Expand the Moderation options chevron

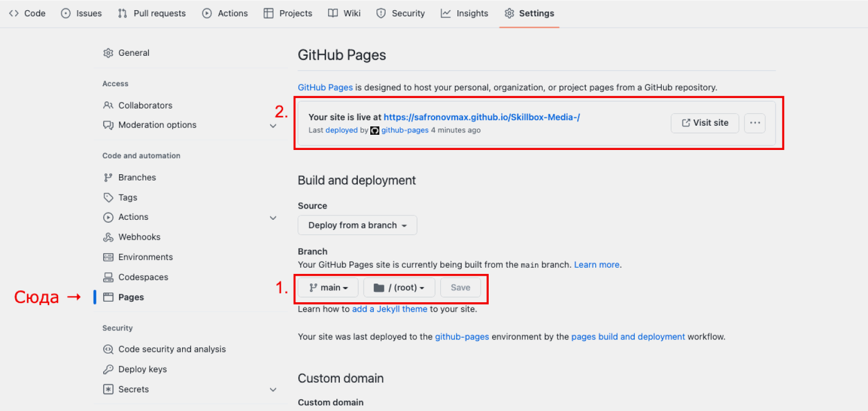273,126
